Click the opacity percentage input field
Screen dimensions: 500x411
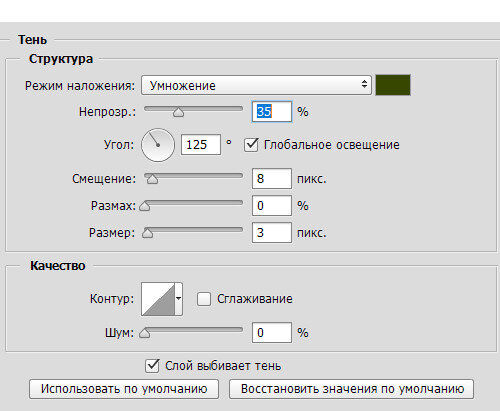pos(272,112)
